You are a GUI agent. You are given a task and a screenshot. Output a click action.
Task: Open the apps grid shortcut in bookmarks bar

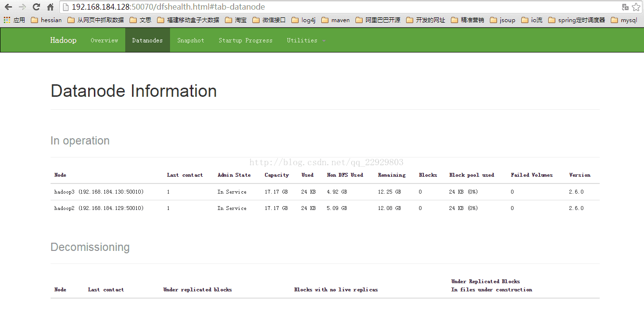pyautogui.click(x=14, y=20)
